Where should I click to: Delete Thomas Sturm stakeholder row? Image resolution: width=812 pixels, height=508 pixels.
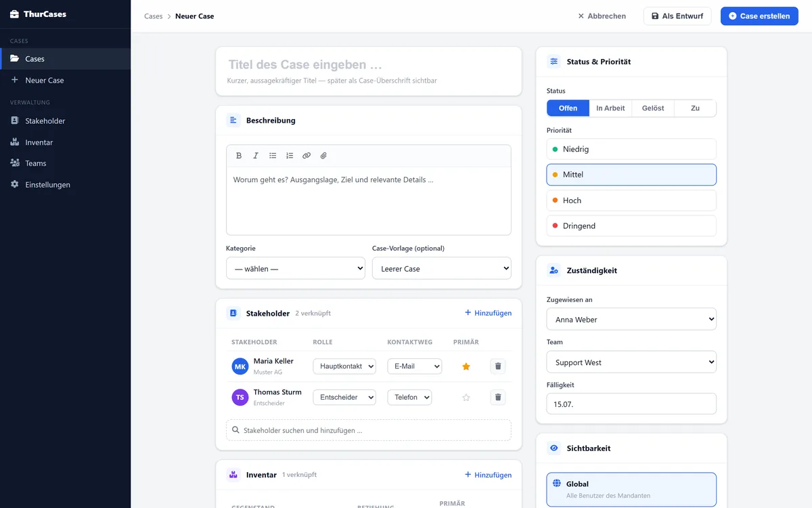point(498,398)
